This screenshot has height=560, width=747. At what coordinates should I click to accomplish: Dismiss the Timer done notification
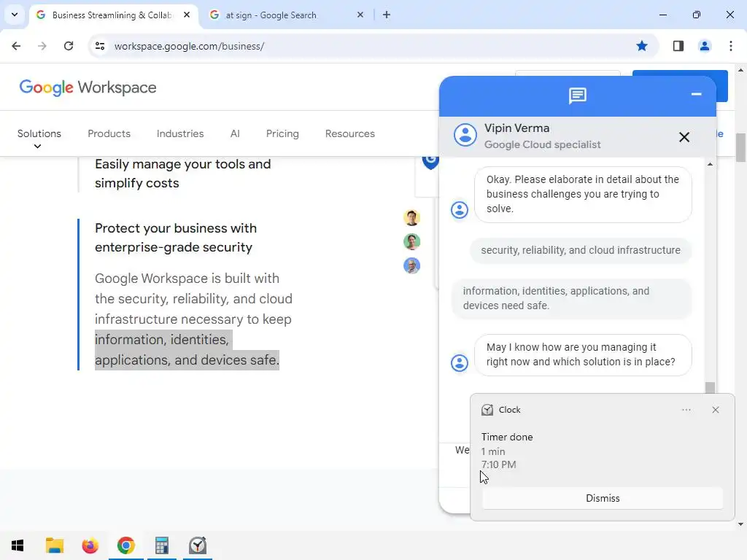(x=603, y=498)
